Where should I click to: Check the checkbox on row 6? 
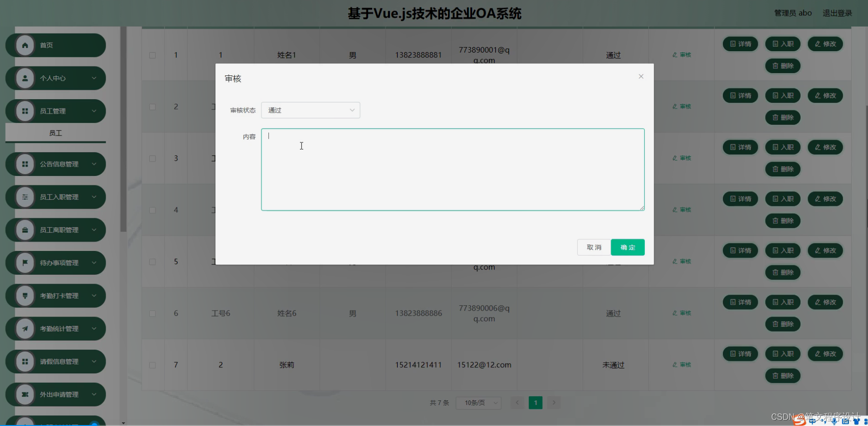click(152, 313)
